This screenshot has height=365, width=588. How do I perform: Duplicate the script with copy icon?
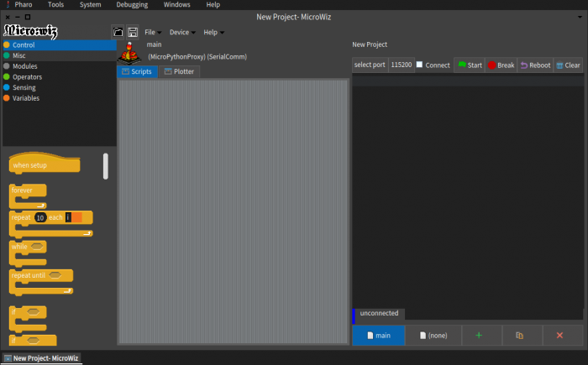519,336
